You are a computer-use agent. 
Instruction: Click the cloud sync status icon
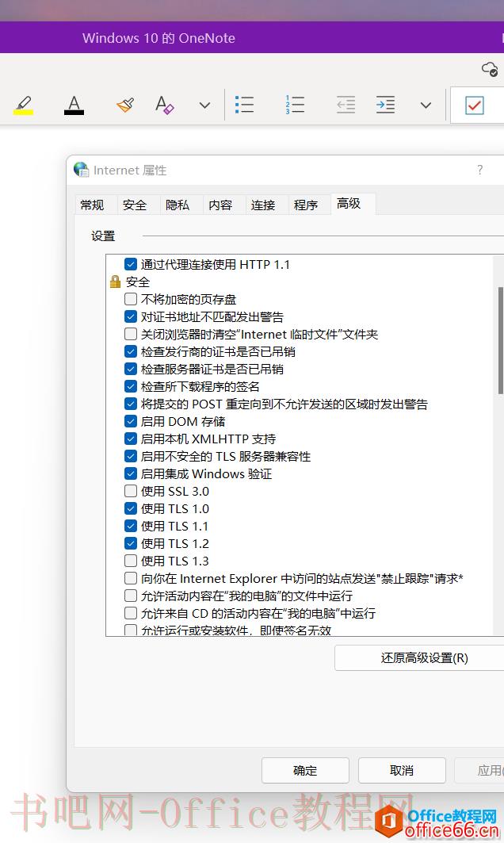(x=490, y=69)
